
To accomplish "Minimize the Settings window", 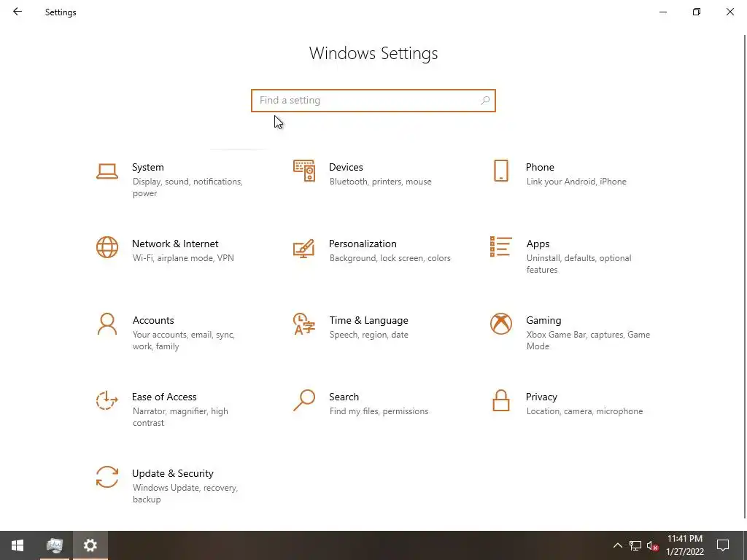I will click(662, 12).
